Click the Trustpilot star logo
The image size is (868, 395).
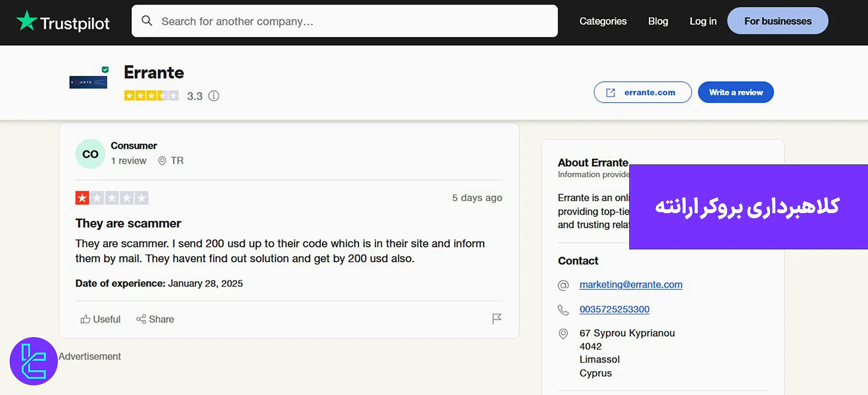pos(27,21)
